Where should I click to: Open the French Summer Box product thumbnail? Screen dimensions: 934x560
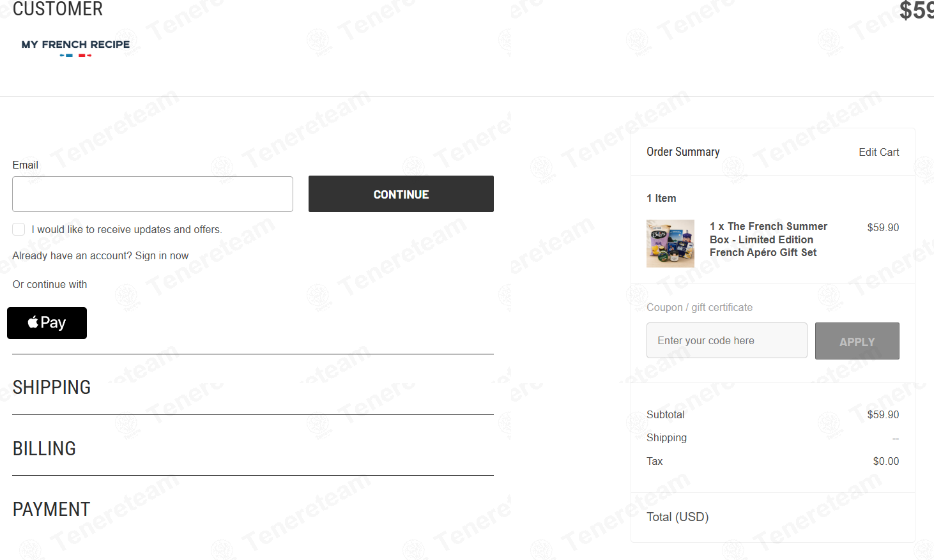pyautogui.click(x=670, y=244)
